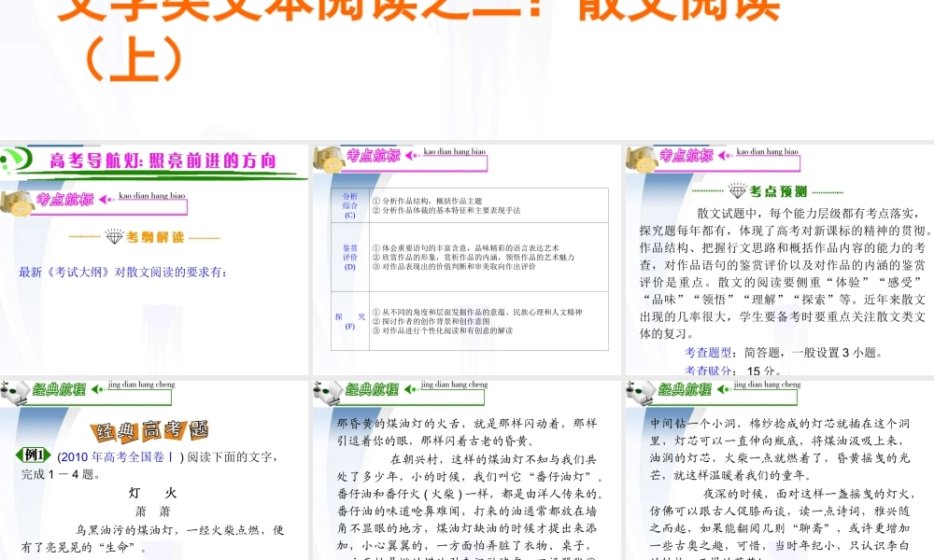Screen dimensions: 934x560
Task: Click the diamond icon next to 考点预测
Action: (738, 191)
